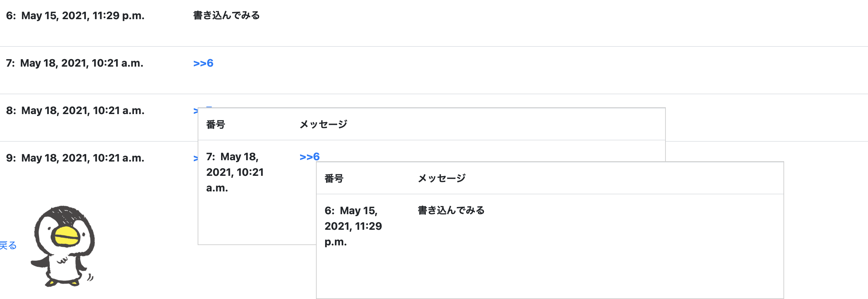Click the メッセージ column header in the first popup
Image resolution: width=868 pixels, height=299 pixels.
(x=323, y=124)
